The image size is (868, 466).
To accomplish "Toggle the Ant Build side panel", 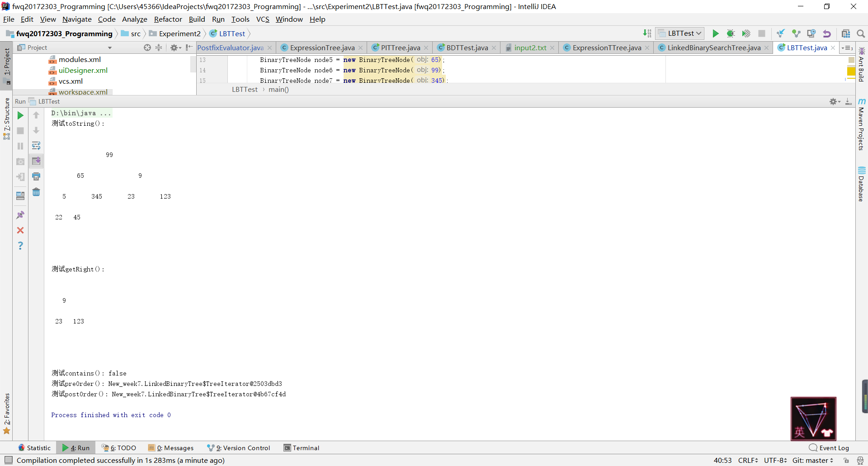I will point(862,65).
